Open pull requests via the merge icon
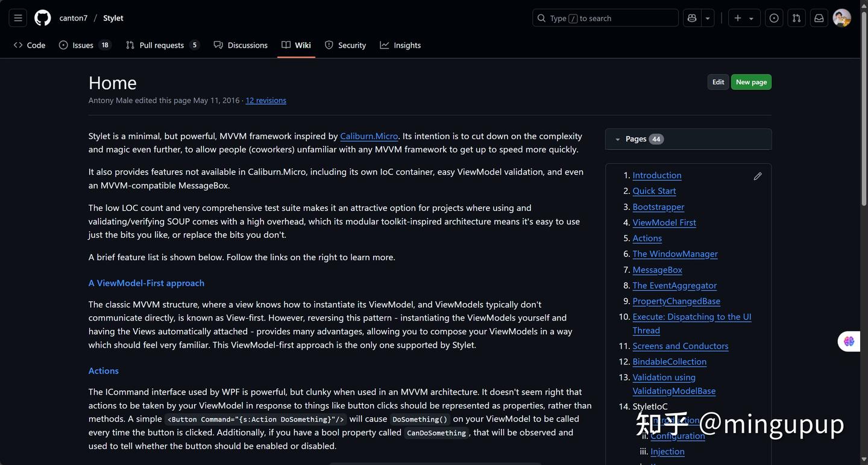Image resolution: width=868 pixels, height=465 pixels. [796, 17]
